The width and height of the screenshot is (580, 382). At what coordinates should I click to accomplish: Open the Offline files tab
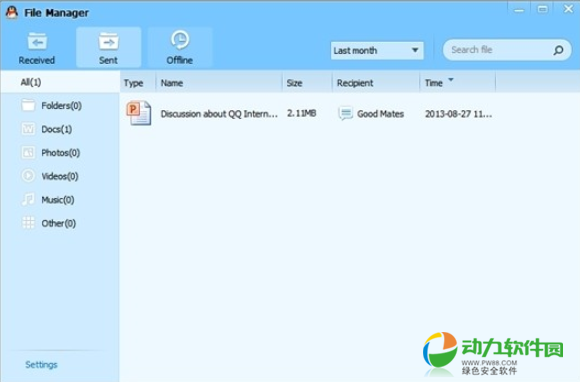coord(180,48)
